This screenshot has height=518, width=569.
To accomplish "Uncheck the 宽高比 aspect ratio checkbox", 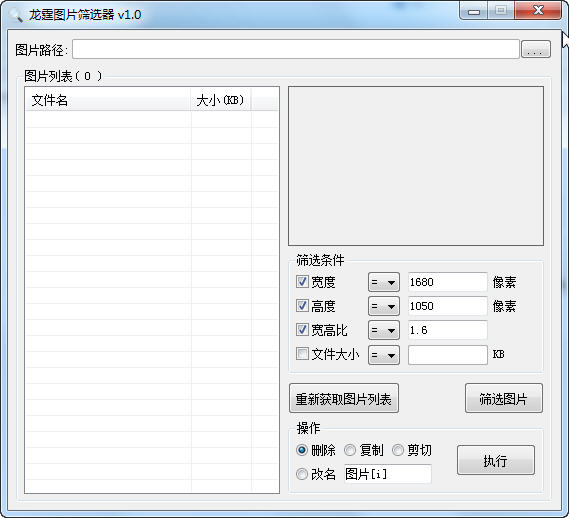I will (x=302, y=330).
